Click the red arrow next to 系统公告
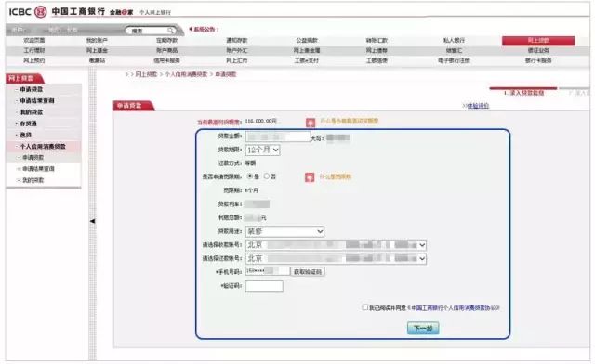Viewport: 595px width, 364px height. [191, 29]
